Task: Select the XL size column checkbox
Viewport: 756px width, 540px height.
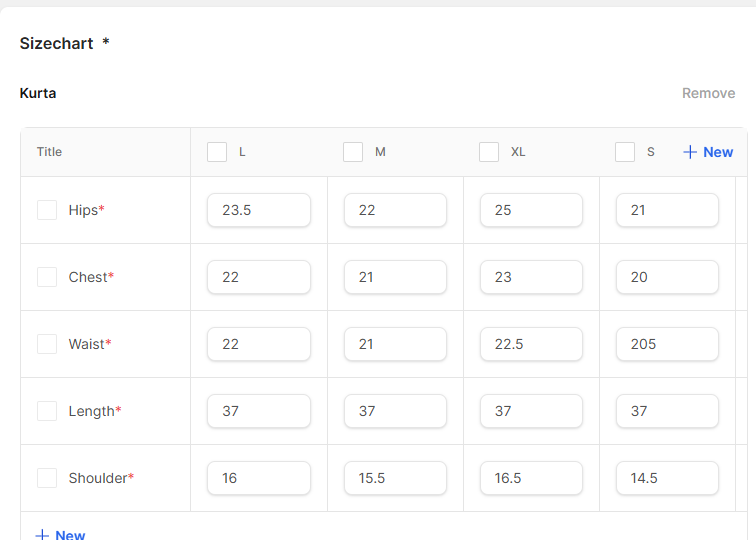Action: coord(489,152)
